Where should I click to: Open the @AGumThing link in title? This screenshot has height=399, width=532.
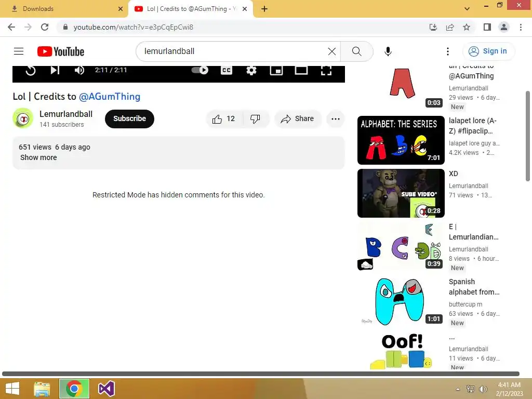(x=109, y=96)
